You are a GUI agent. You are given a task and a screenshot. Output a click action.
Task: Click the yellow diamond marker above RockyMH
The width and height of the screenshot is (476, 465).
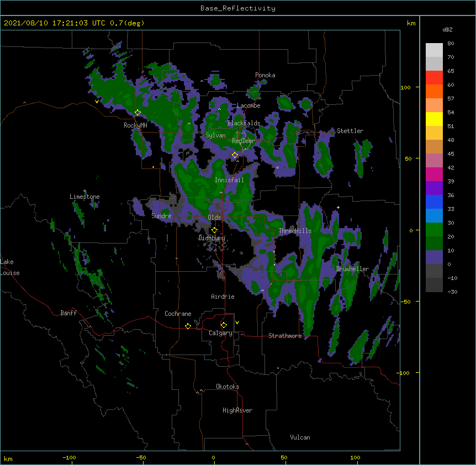click(x=137, y=113)
